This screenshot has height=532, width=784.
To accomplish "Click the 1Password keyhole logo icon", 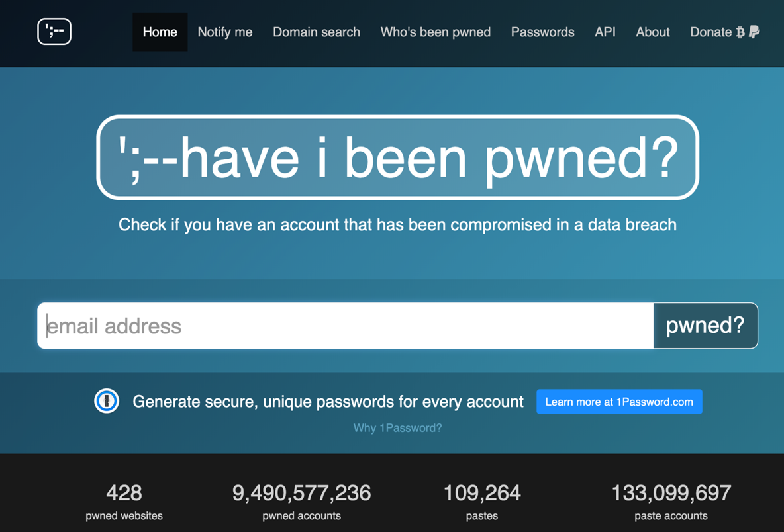I will (x=107, y=401).
